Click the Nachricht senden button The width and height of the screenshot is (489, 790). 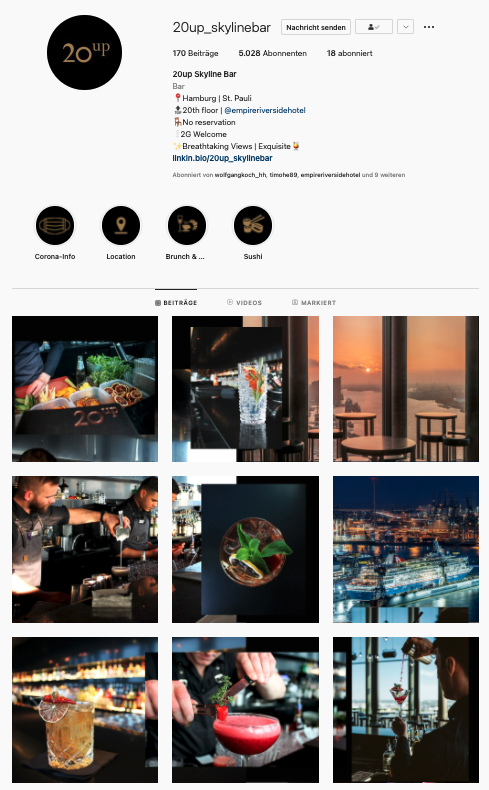tap(316, 27)
